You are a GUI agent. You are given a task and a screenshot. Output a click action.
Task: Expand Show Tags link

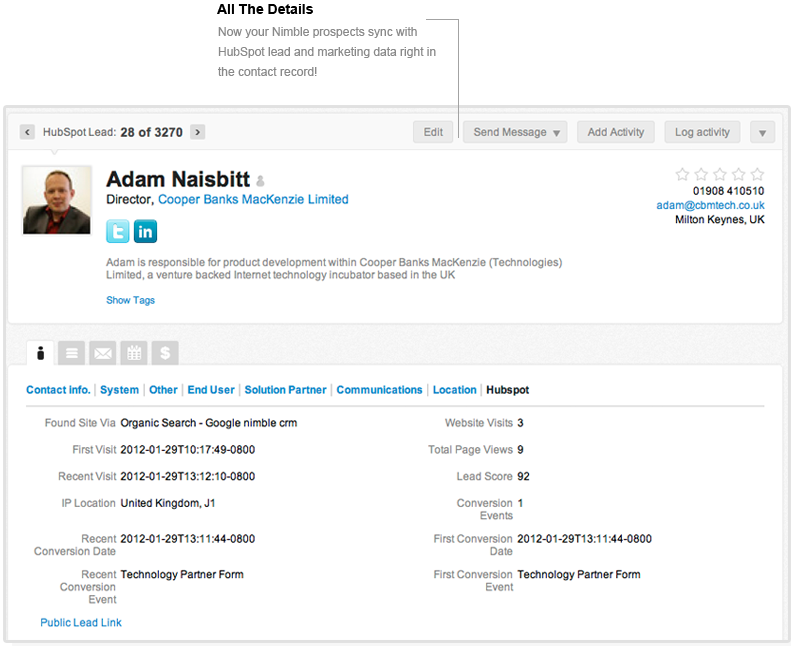[130, 300]
